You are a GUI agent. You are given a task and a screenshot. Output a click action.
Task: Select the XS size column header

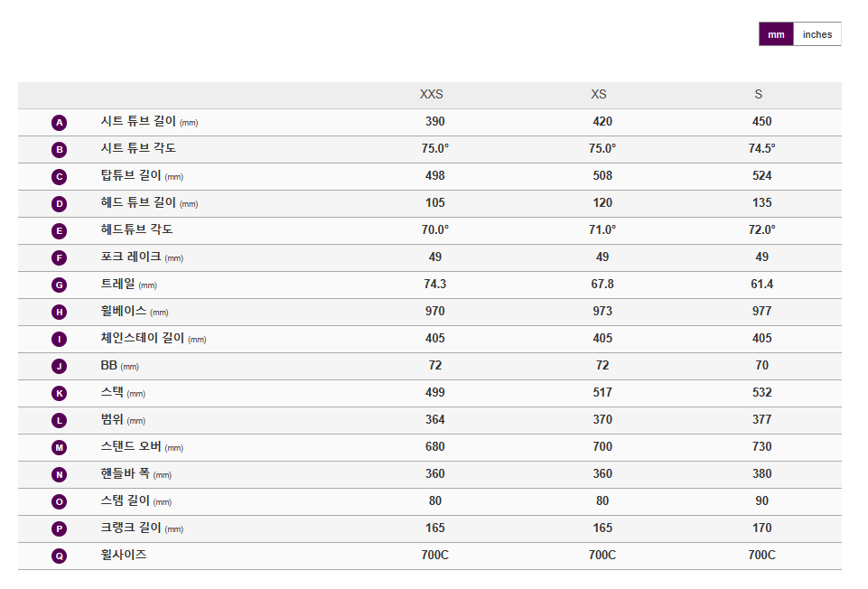coord(599,95)
